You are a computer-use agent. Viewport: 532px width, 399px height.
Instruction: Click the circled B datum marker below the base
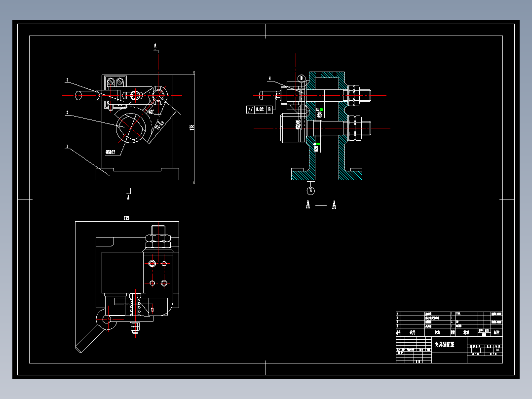[311, 191]
